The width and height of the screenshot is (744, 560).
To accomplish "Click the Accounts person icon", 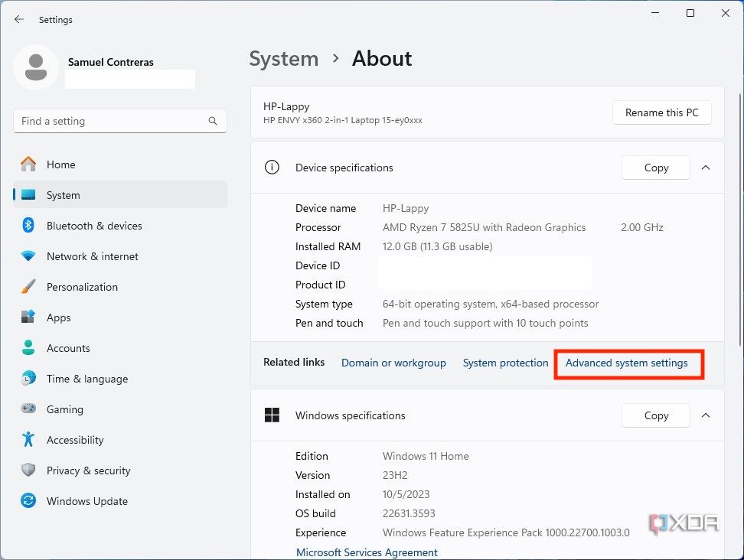I will click(28, 347).
